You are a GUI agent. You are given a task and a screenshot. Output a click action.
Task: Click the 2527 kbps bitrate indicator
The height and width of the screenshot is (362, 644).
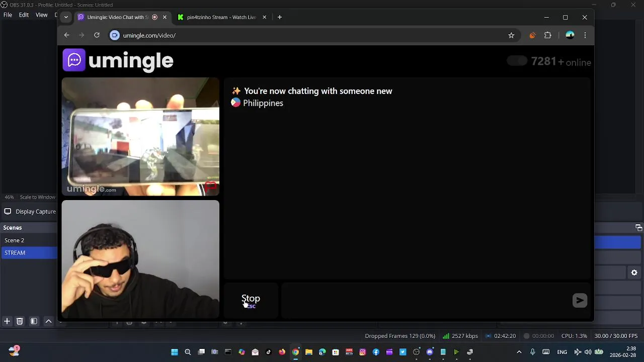460,336
